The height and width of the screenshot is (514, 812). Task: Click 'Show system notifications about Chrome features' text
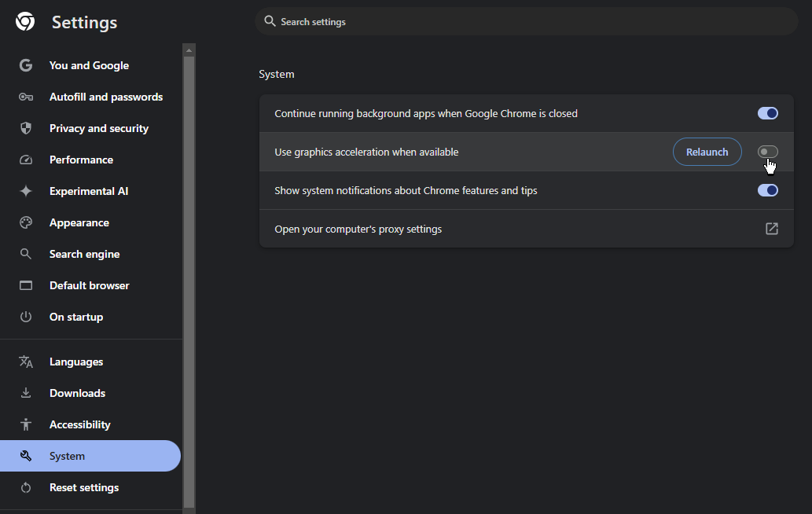click(406, 190)
